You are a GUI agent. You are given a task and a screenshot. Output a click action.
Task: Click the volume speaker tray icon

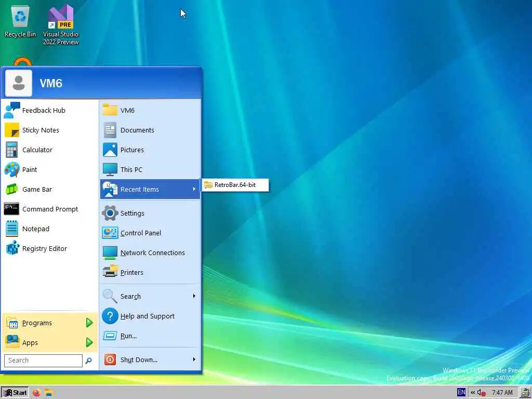482,393
